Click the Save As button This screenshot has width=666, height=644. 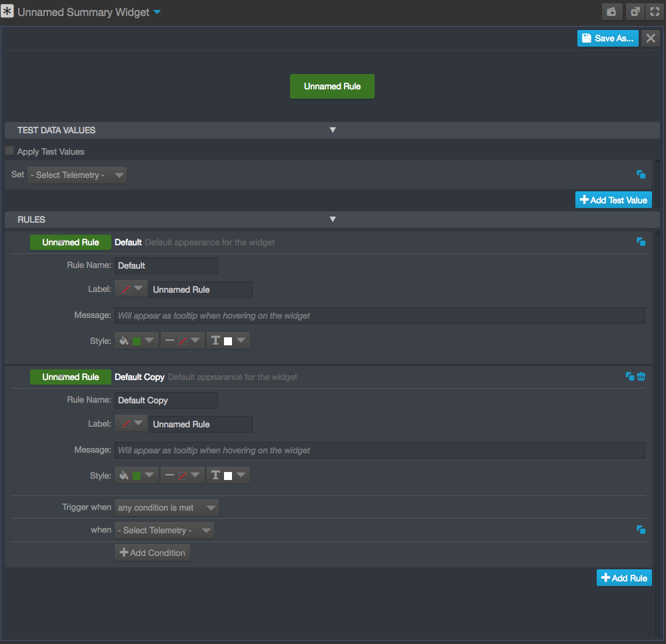607,38
